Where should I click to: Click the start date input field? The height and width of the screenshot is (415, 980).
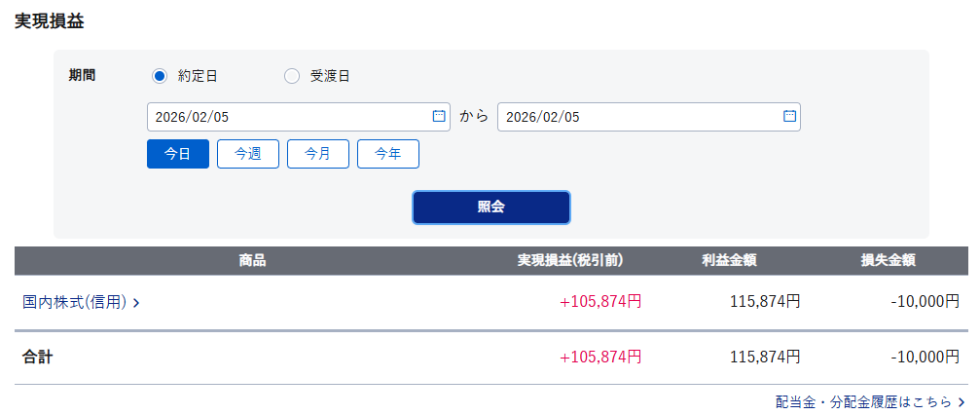pyautogui.click(x=287, y=117)
